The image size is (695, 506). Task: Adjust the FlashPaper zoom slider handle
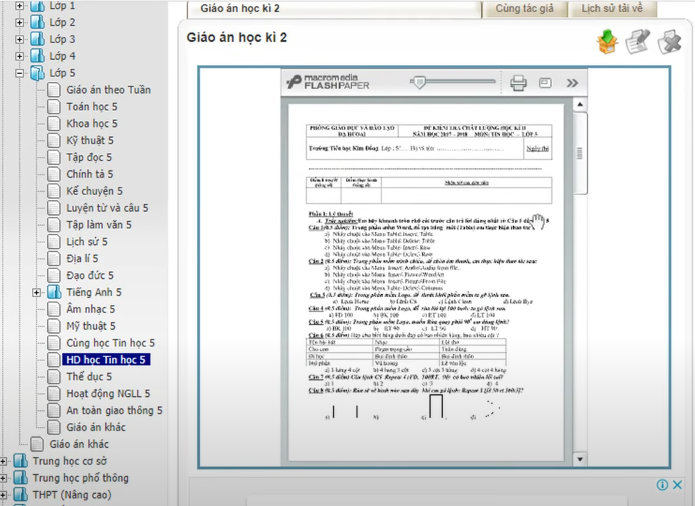click(x=419, y=82)
